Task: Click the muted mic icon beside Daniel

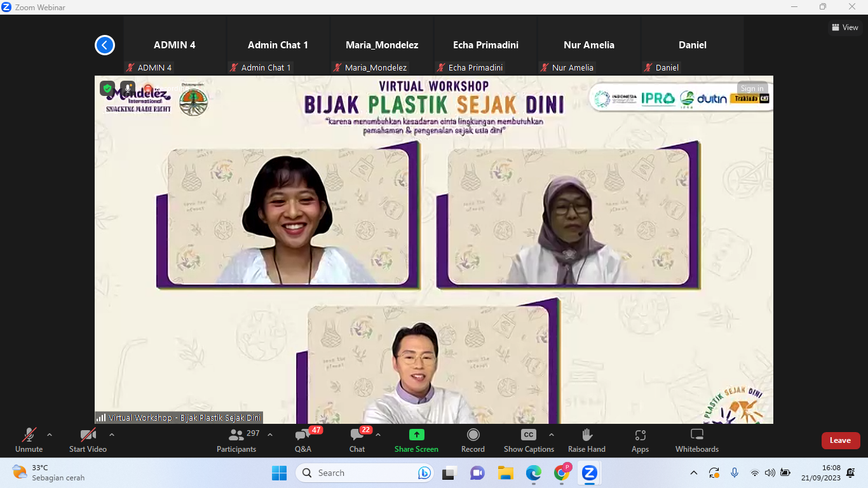Action: (649, 67)
